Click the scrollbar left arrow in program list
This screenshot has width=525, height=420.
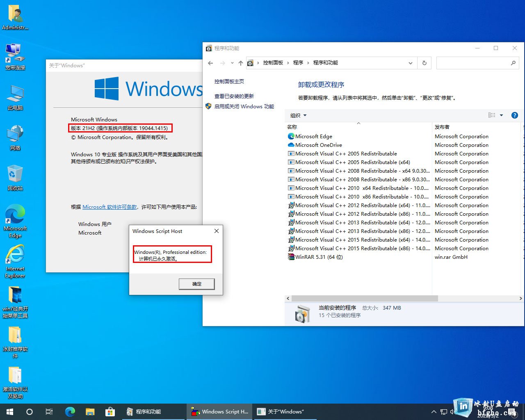point(288,299)
